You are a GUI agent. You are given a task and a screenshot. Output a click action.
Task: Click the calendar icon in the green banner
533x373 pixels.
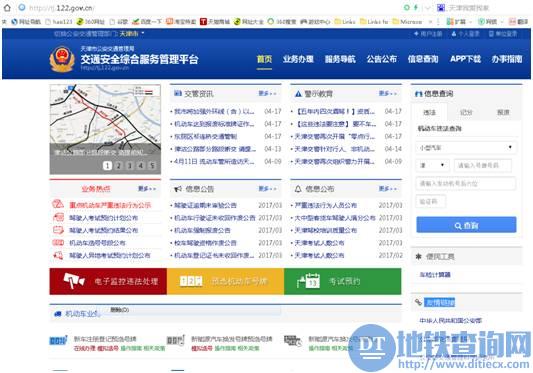[309, 281]
